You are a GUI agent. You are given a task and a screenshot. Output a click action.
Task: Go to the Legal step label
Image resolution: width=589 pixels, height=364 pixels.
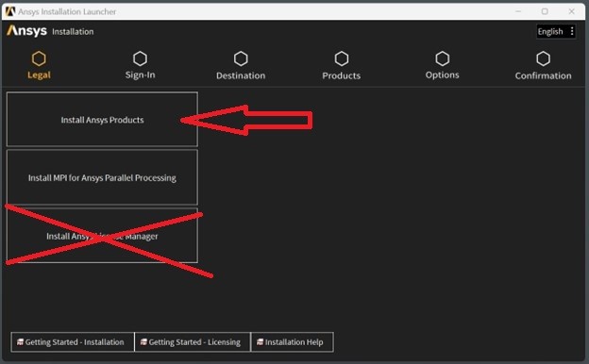coord(39,75)
